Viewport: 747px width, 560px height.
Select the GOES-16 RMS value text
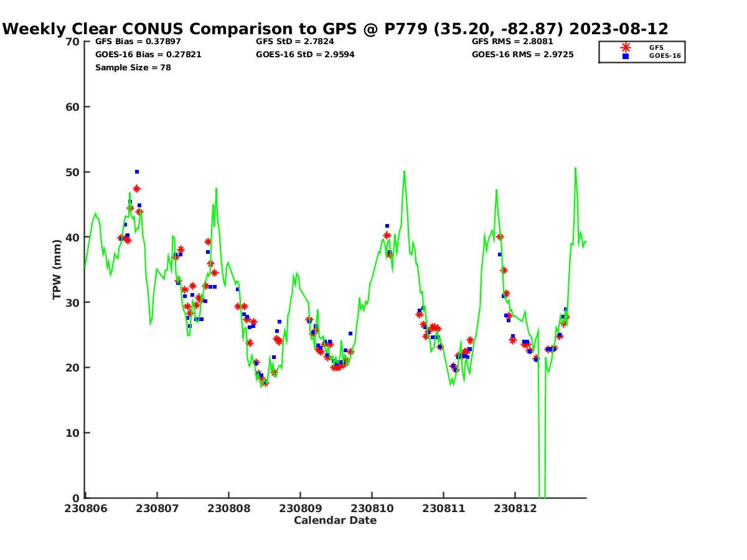point(522,55)
